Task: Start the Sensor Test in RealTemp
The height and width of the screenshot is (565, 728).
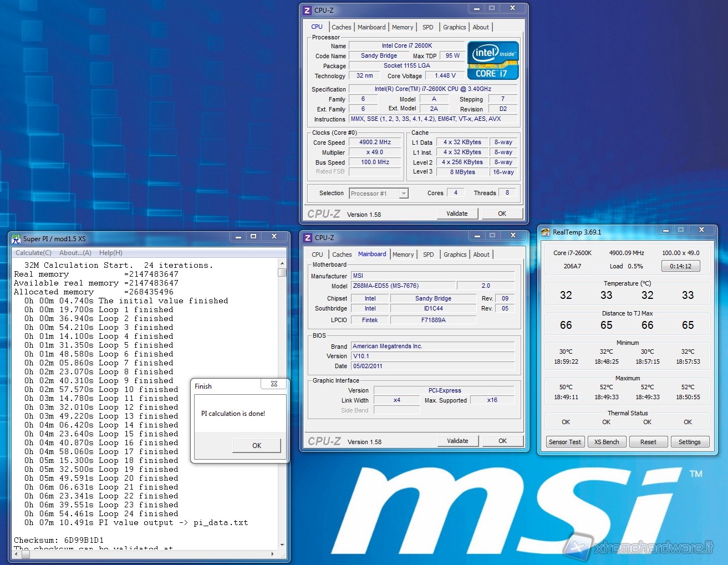Action: (565, 442)
